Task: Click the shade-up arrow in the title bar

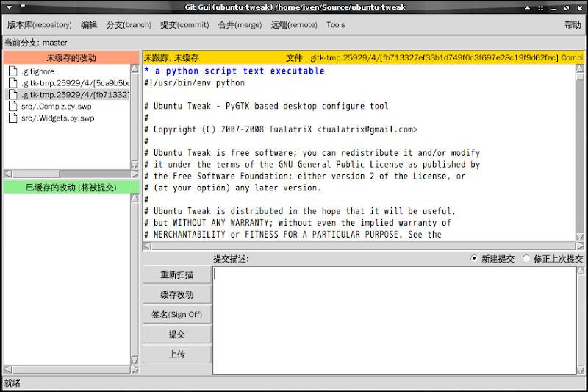Action: 528,7
